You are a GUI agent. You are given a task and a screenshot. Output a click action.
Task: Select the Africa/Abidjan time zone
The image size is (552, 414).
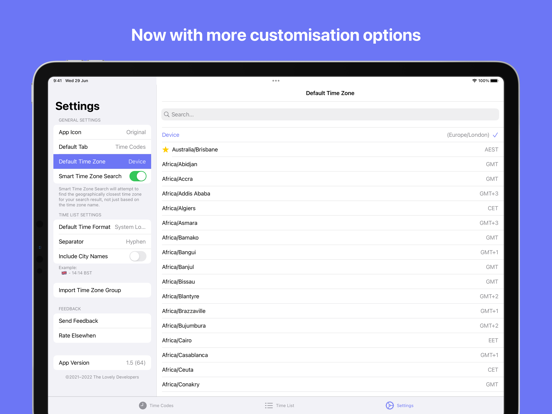330,164
